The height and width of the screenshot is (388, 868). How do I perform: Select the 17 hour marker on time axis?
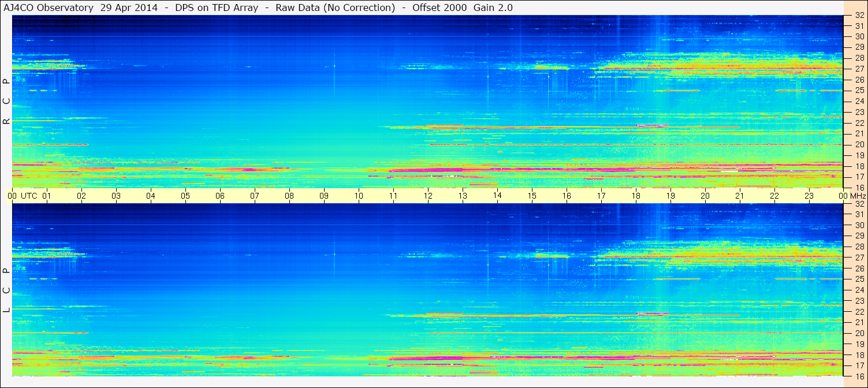(x=601, y=196)
